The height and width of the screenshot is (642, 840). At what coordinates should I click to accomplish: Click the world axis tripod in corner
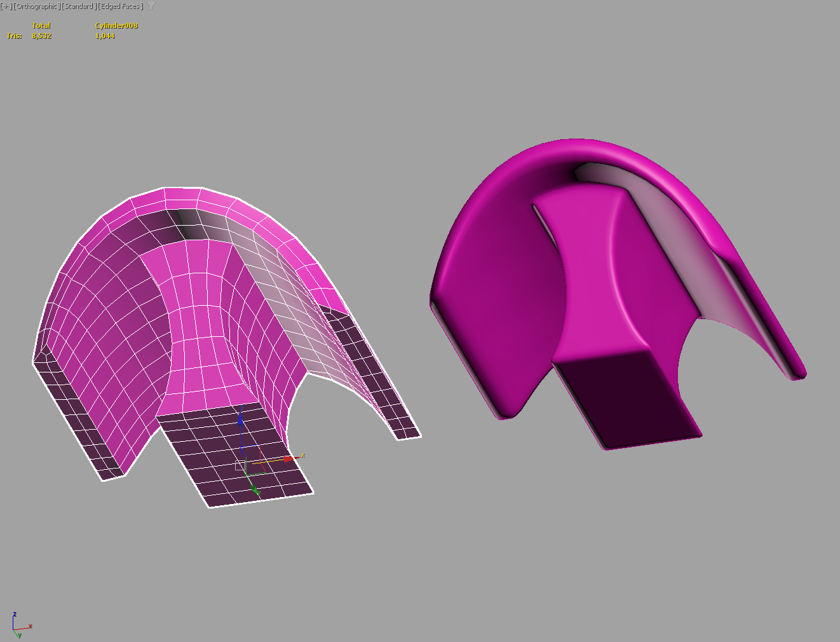[18, 625]
